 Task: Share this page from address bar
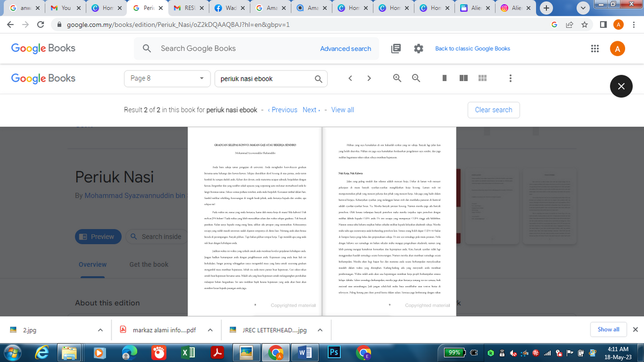570,25
